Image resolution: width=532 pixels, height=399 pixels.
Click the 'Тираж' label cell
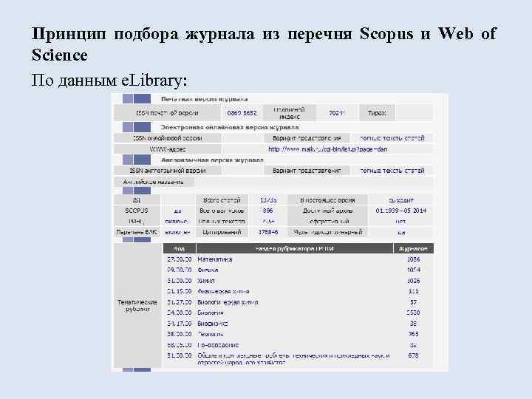(x=377, y=113)
